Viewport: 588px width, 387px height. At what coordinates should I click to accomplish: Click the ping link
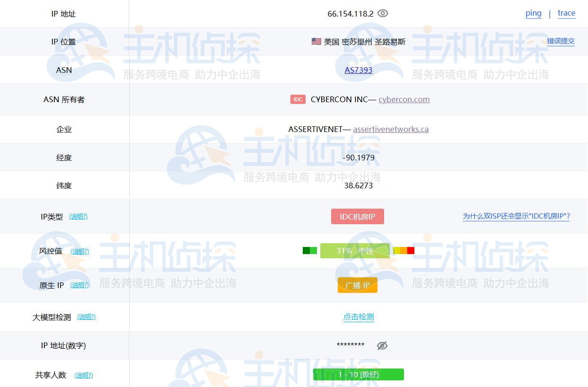pos(533,13)
